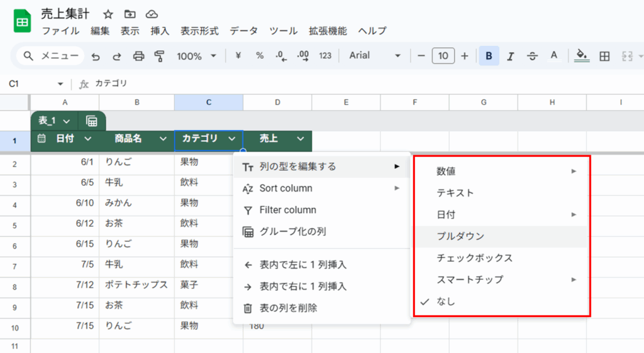Activate the paint format tool

click(159, 56)
